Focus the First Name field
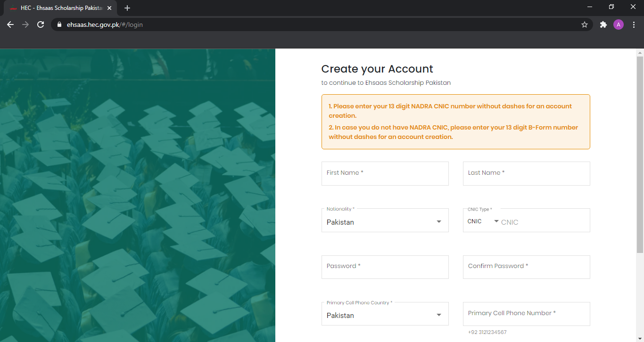 385,173
